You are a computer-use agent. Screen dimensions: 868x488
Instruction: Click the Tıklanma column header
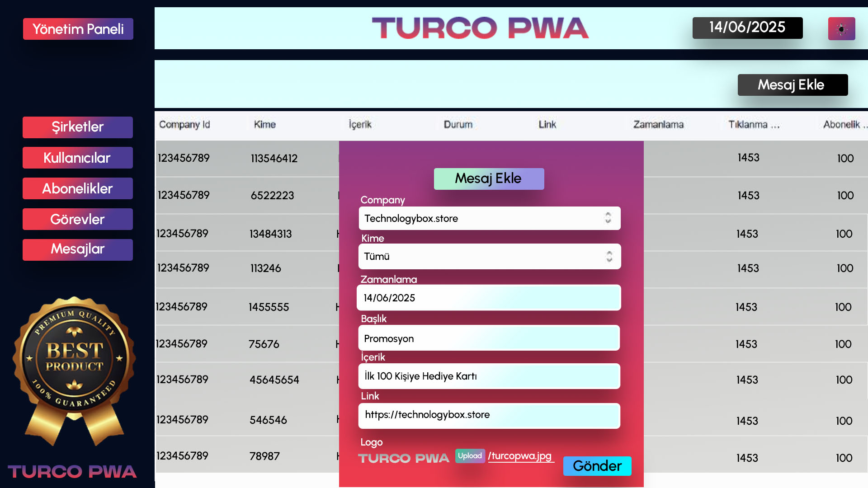[x=754, y=125]
